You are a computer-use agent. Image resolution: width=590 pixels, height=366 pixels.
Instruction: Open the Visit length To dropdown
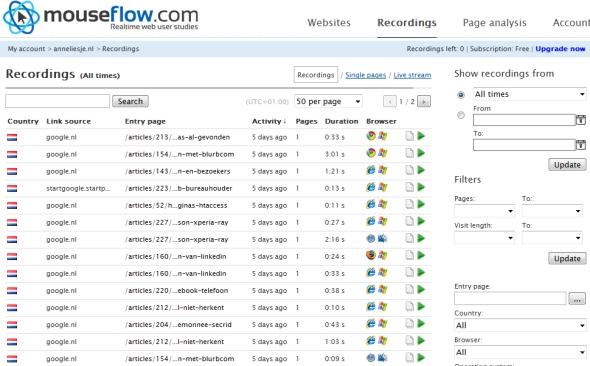(x=552, y=238)
